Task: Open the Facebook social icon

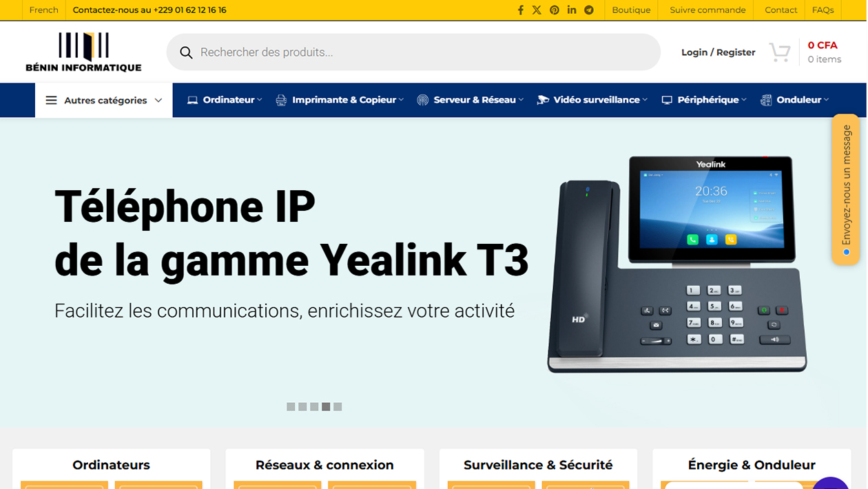Action: (521, 10)
